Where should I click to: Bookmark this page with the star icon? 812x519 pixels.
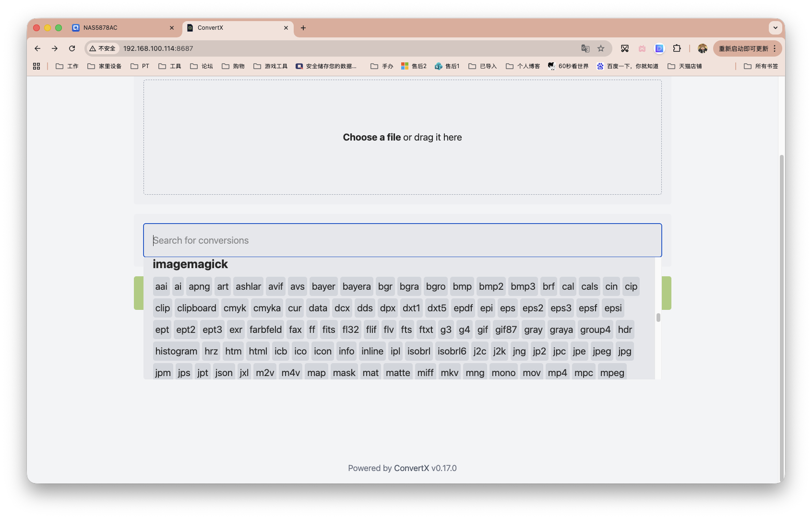coord(600,48)
